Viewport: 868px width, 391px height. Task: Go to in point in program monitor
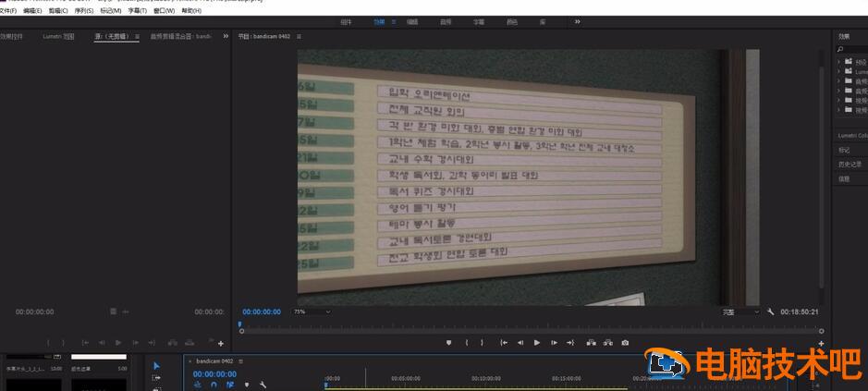[504, 343]
